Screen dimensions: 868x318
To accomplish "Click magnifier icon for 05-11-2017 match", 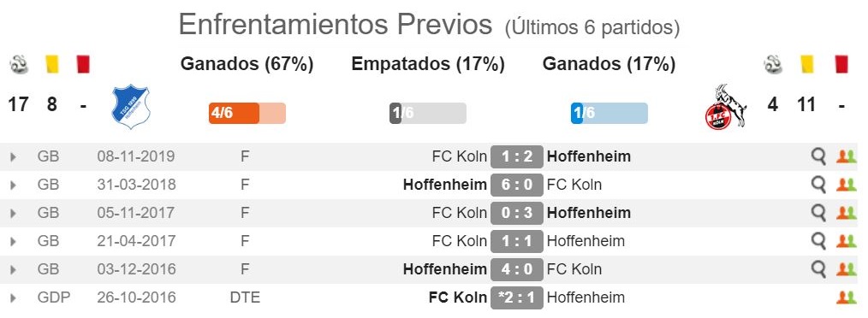I will [818, 214].
